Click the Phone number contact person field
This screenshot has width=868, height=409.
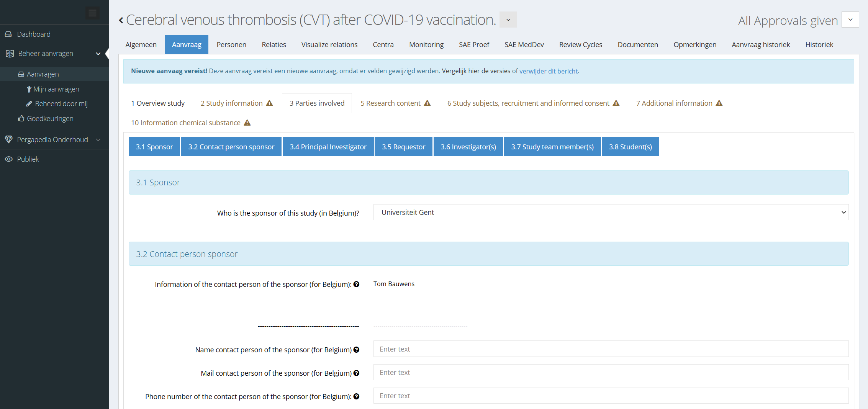pos(611,396)
